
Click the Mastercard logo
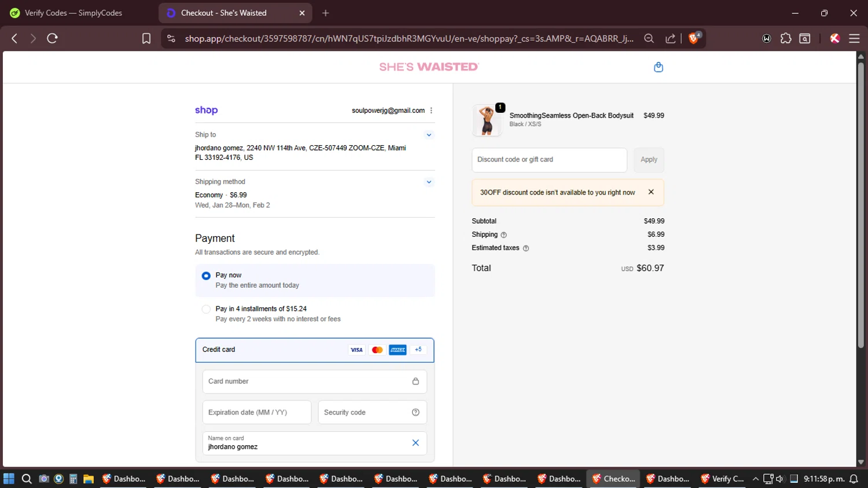click(x=377, y=350)
